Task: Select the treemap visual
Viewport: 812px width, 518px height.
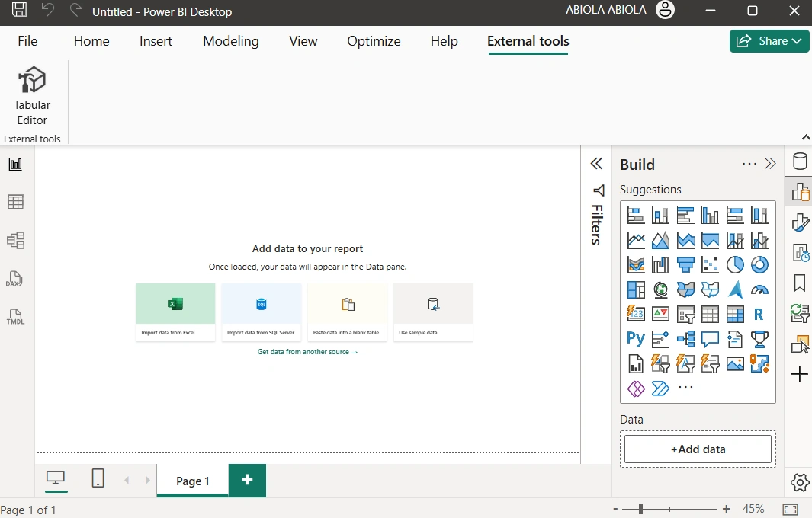Action: [x=636, y=289]
